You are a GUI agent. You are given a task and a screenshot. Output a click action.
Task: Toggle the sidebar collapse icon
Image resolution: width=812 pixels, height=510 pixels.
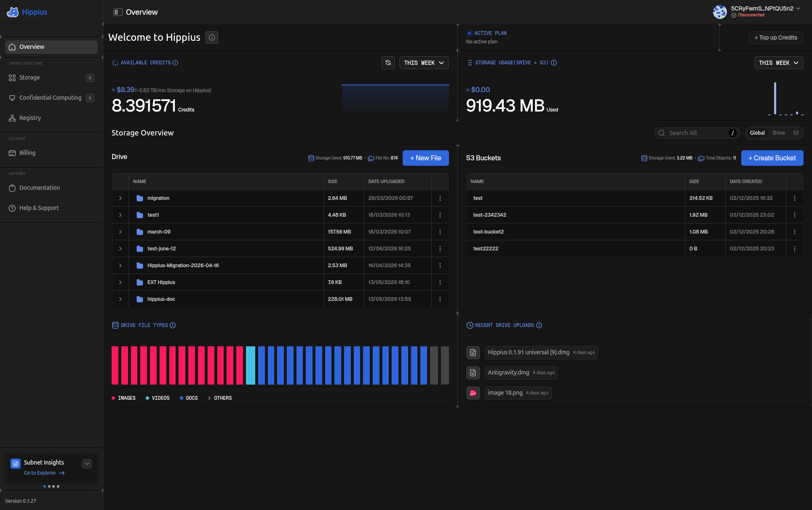pos(118,12)
